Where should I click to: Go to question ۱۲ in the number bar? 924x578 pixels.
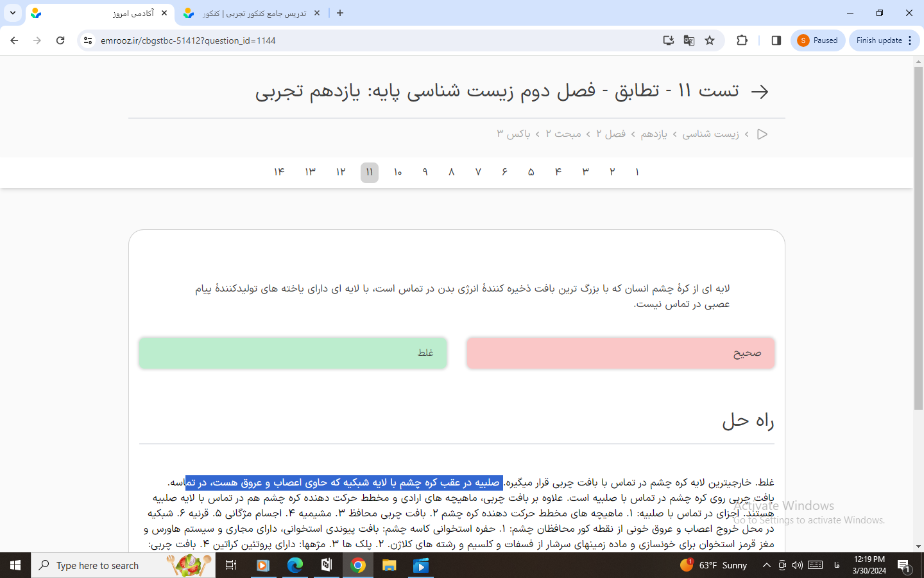[341, 172]
